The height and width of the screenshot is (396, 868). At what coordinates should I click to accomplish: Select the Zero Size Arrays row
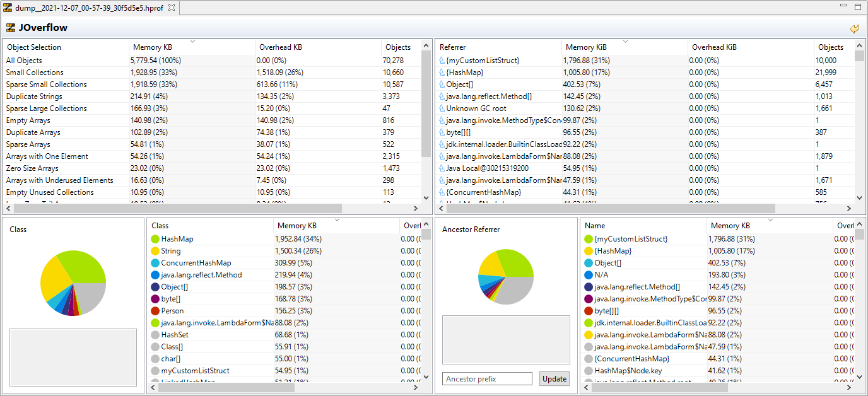click(x=211, y=168)
